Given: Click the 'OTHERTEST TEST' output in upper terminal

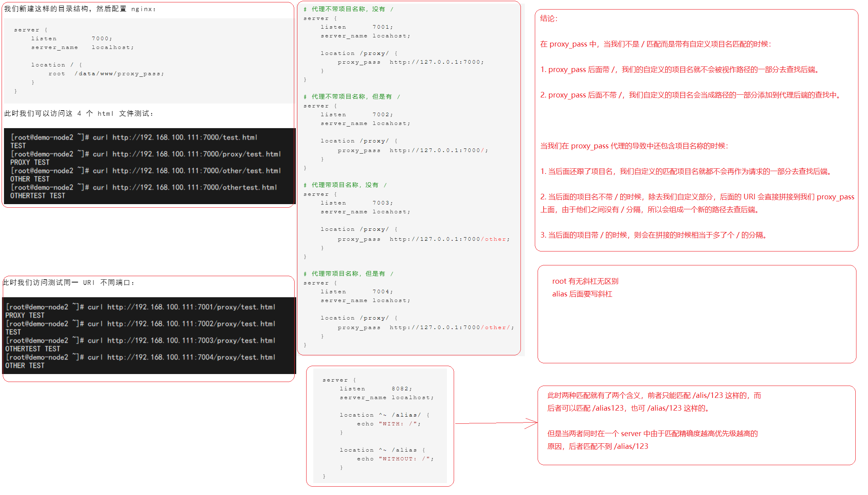Looking at the screenshot, I should point(38,196).
